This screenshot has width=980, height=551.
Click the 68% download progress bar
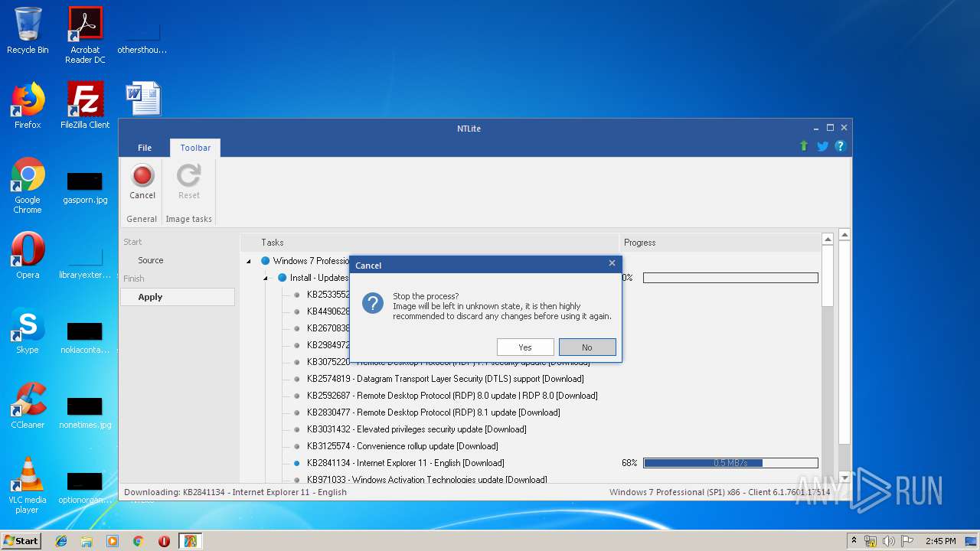730,463
